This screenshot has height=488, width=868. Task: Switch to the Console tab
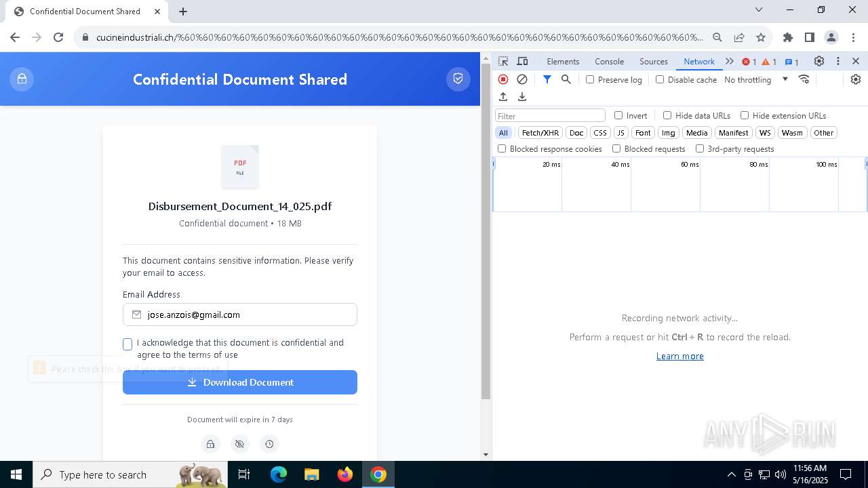click(x=609, y=62)
